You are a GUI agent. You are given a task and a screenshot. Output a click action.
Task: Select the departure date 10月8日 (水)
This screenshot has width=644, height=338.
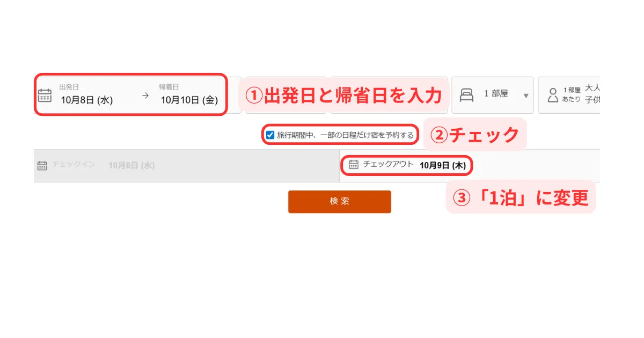(x=86, y=100)
